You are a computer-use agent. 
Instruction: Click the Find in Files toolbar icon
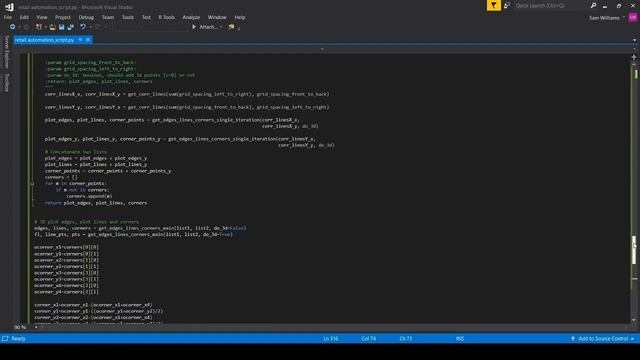(231, 27)
